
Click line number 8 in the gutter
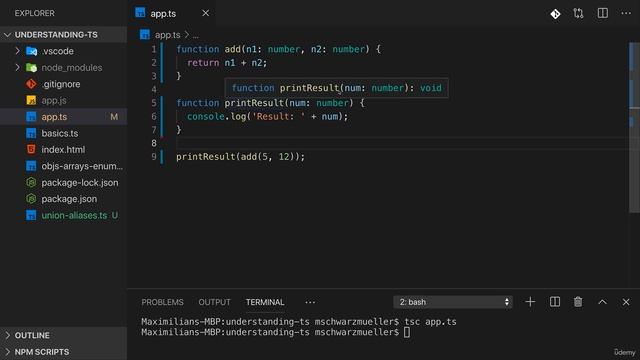point(154,143)
